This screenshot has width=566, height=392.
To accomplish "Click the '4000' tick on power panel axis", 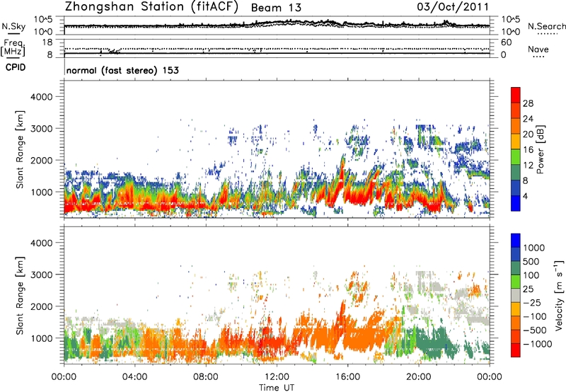I will pos(41,97).
